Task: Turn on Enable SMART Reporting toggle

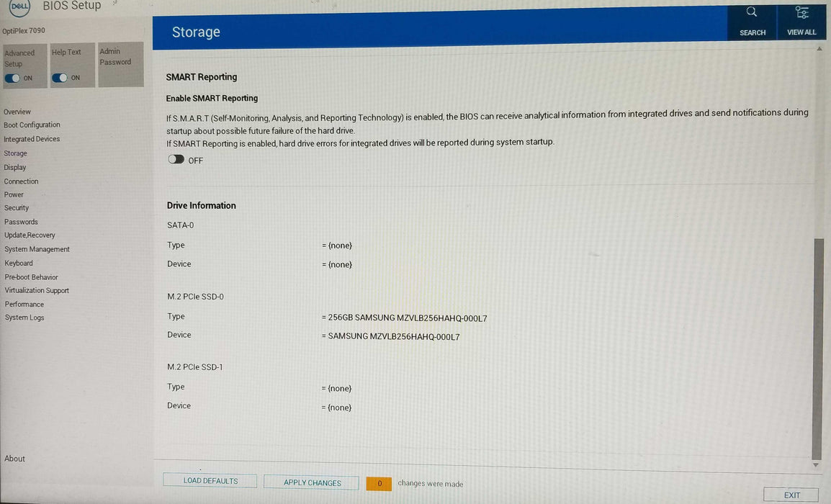Action: click(176, 160)
